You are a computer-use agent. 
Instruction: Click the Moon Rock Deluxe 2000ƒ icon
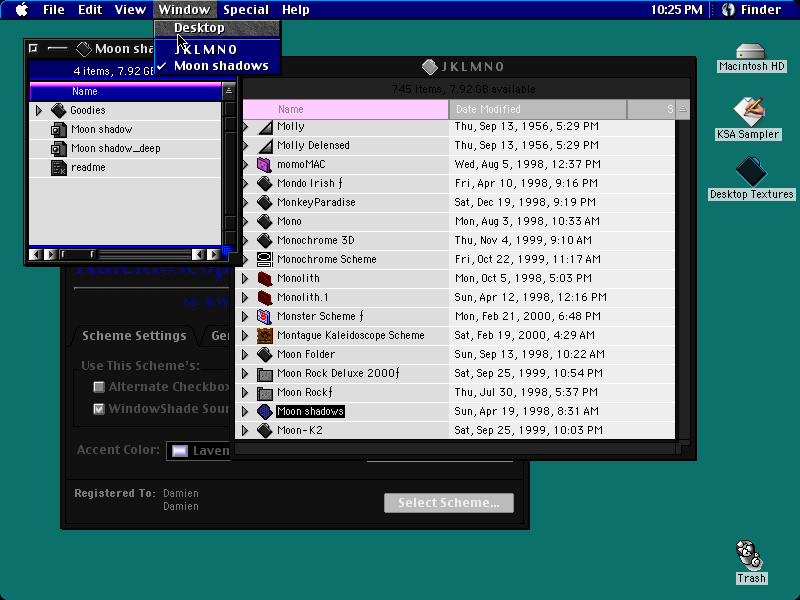pyautogui.click(x=264, y=373)
